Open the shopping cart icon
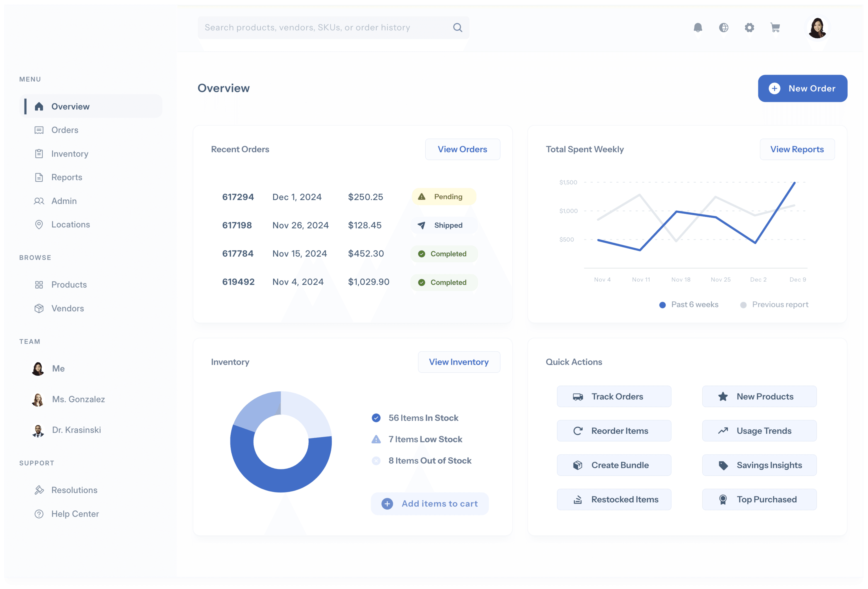868x589 pixels. coord(775,28)
